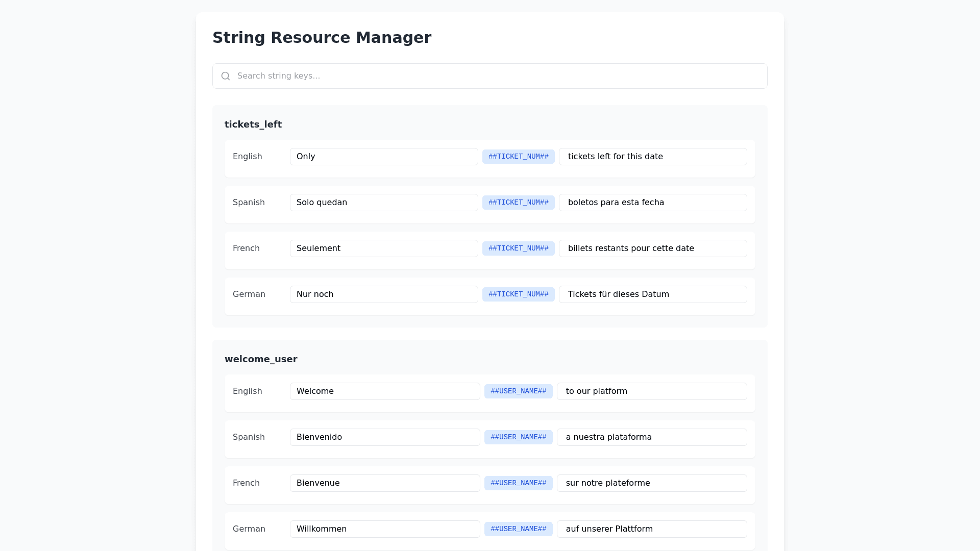Edit 'Tickets für dieses Datum' field
Image resolution: width=980 pixels, height=551 pixels.
point(653,294)
